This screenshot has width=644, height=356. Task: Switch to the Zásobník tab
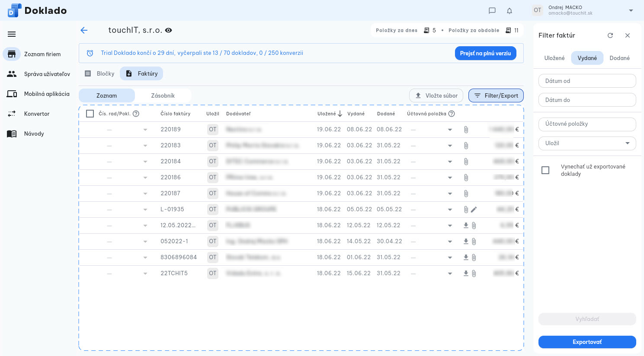(x=163, y=95)
